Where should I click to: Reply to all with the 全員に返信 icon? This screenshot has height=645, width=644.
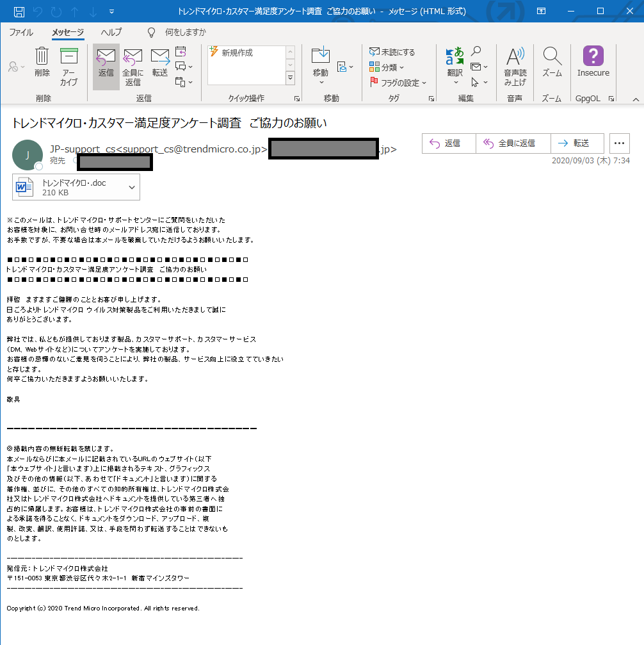tap(133, 62)
